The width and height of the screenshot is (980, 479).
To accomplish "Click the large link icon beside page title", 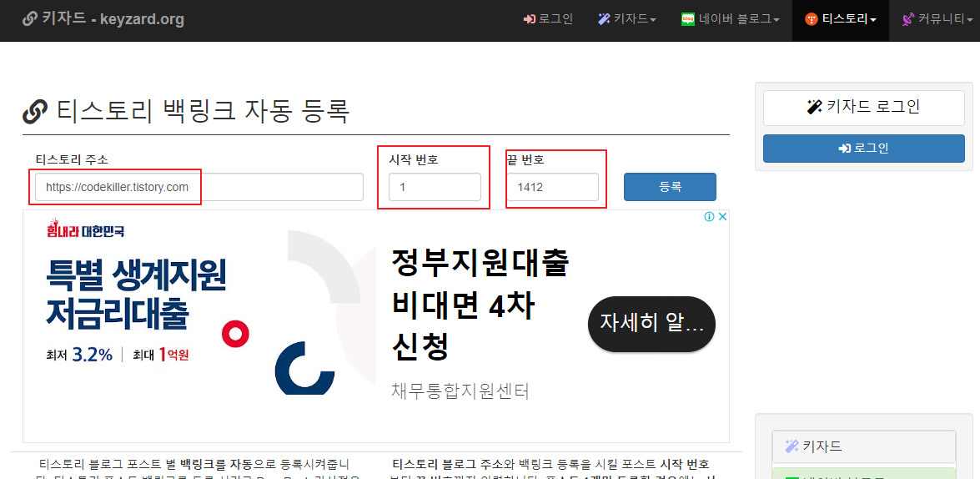I will click(35, 113).
